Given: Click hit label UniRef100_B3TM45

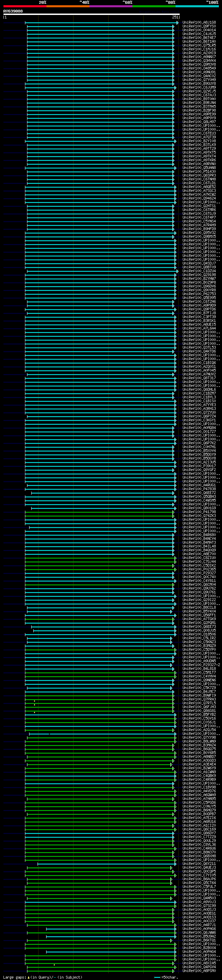Looking at the screenshot, I should (199, 106).
